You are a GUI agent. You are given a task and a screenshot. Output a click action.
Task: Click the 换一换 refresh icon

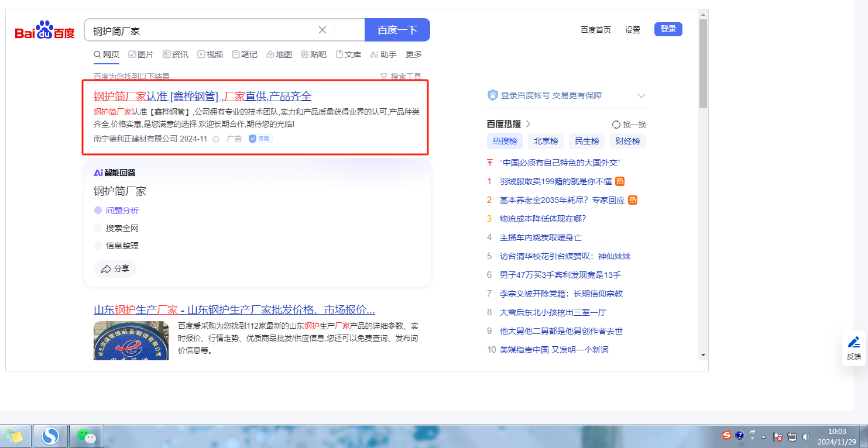[x=616, y=125]
